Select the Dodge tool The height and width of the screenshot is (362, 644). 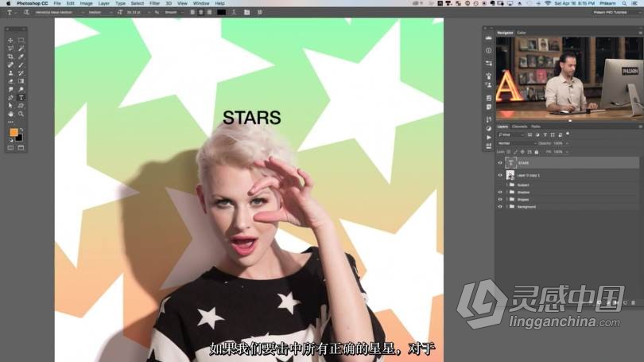click(x=21, y=90)
